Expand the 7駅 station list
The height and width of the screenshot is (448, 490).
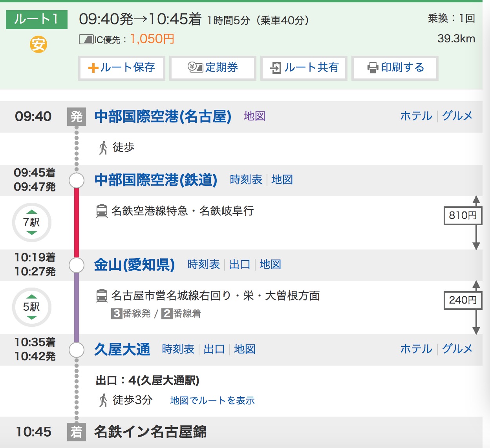[32, 222]
